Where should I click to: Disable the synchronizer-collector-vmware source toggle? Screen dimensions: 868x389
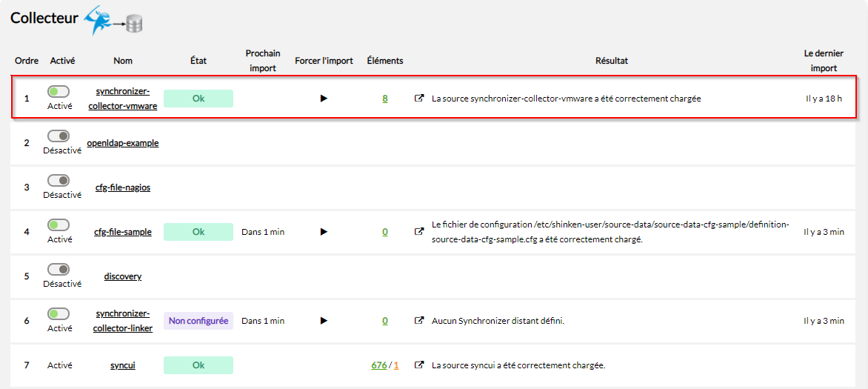pyautogui.click(x=58, y=91)
